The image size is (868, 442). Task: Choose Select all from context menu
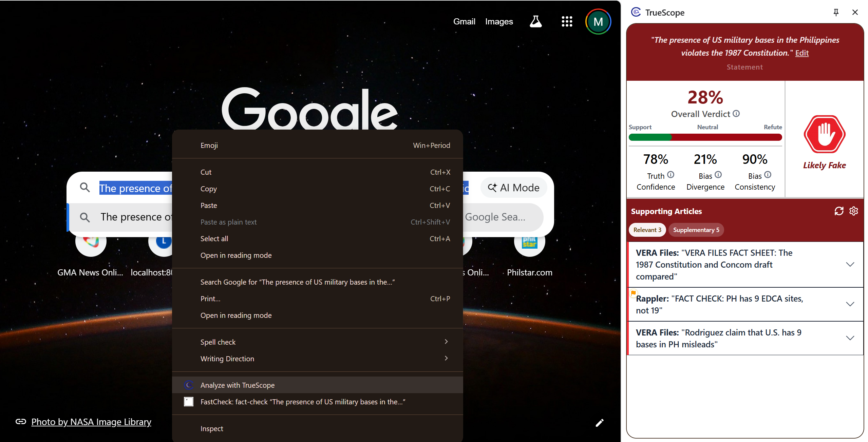tap(318, 238)
